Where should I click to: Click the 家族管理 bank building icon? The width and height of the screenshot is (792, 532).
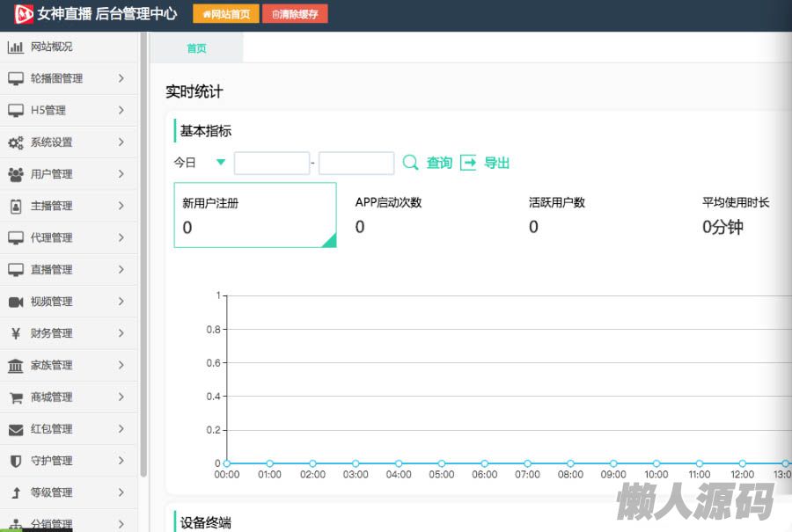(15, 366)
